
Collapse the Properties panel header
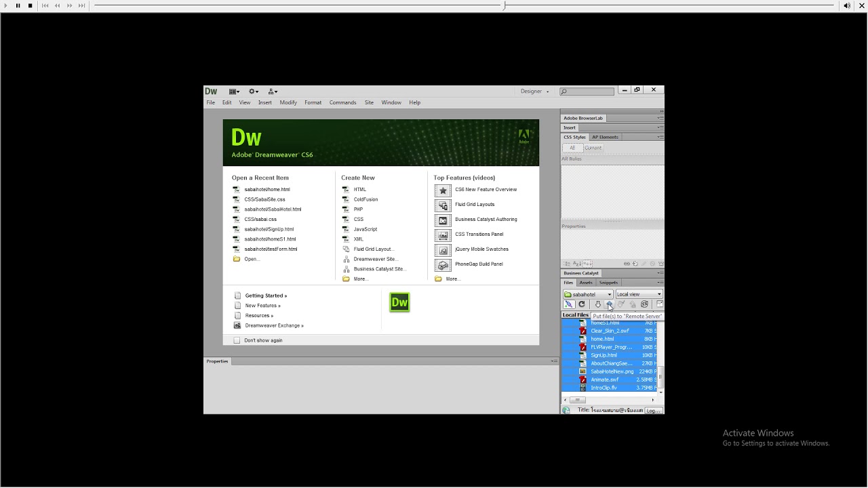click(217, 361)
